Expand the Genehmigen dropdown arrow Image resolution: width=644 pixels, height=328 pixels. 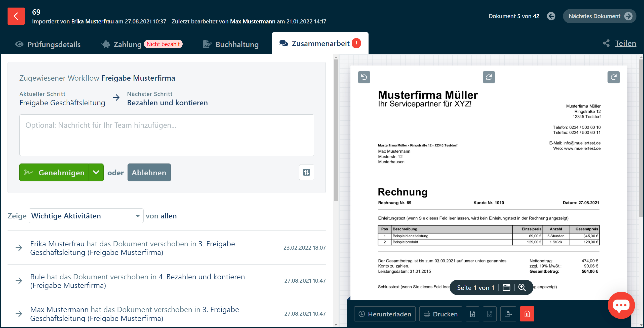(96, 172)
